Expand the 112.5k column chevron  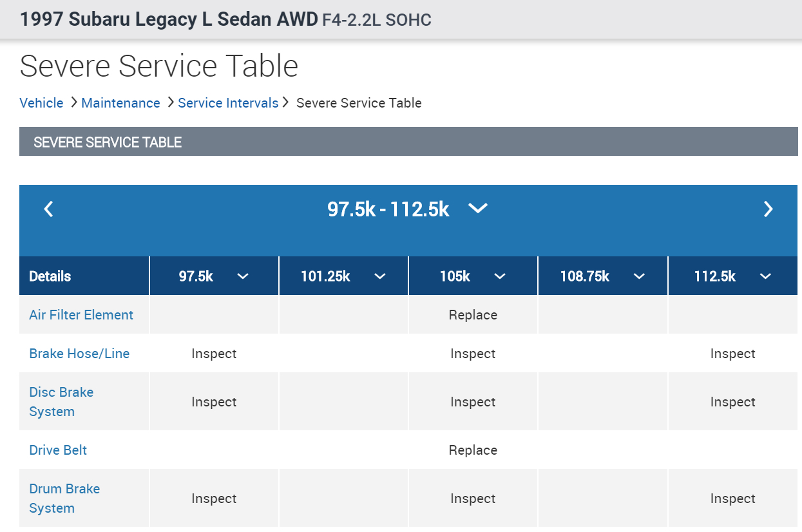click(765, 276)
